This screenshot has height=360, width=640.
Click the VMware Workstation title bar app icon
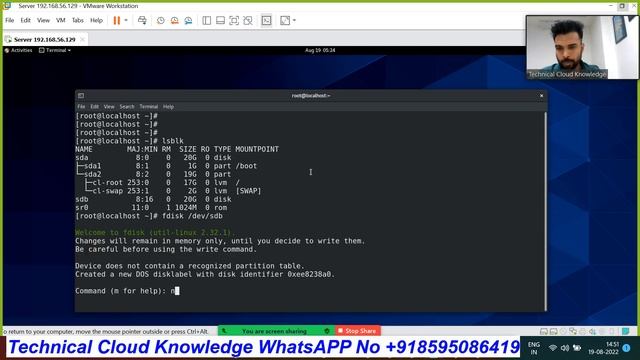click(7, 6)
